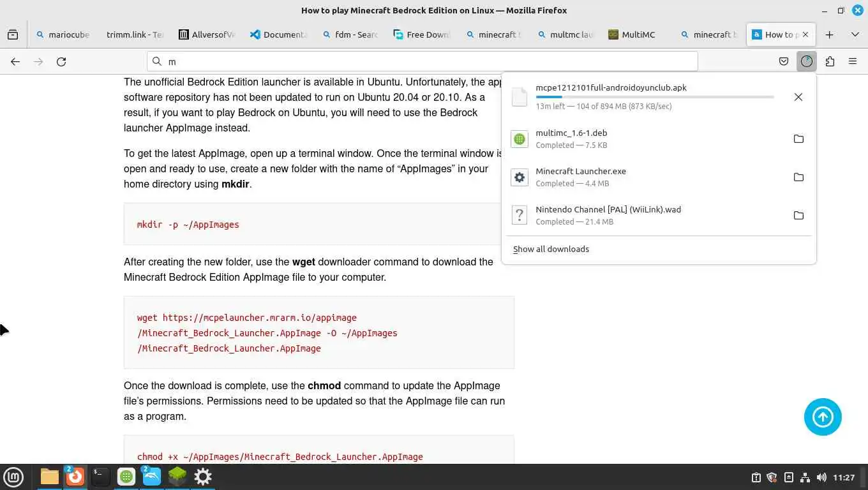Image resolution: width=868 pixels, height=490 pixels.
Task: Click the volume tray icon
Action: 821,477
